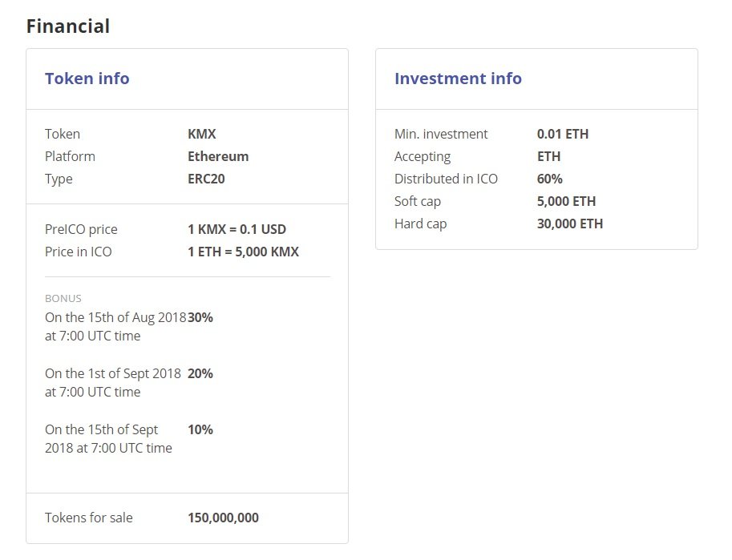Click the 15th of Aug 2018 bonus date
The height and width of the screenshot is (560, 732).
click(115, 327)
